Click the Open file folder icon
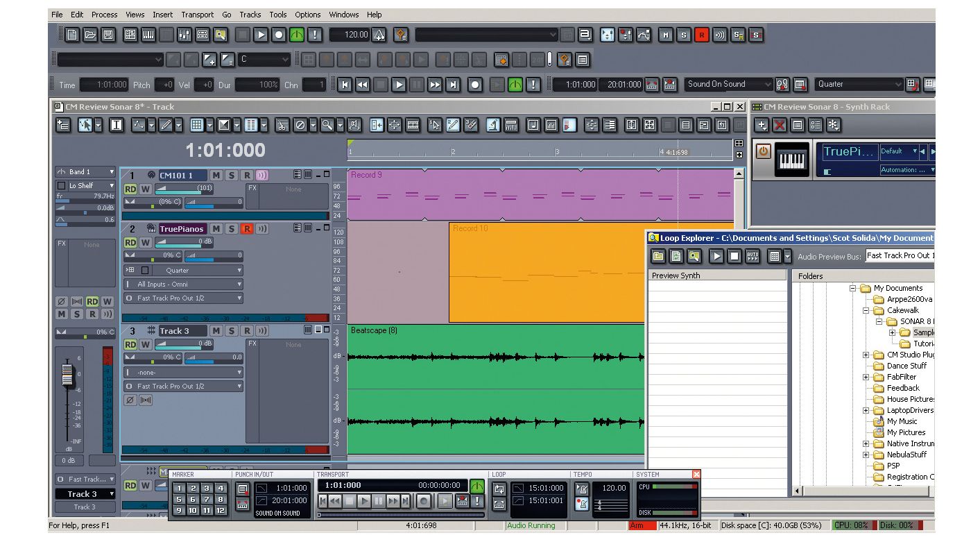 pyautogui.click(x=90, y=34)
